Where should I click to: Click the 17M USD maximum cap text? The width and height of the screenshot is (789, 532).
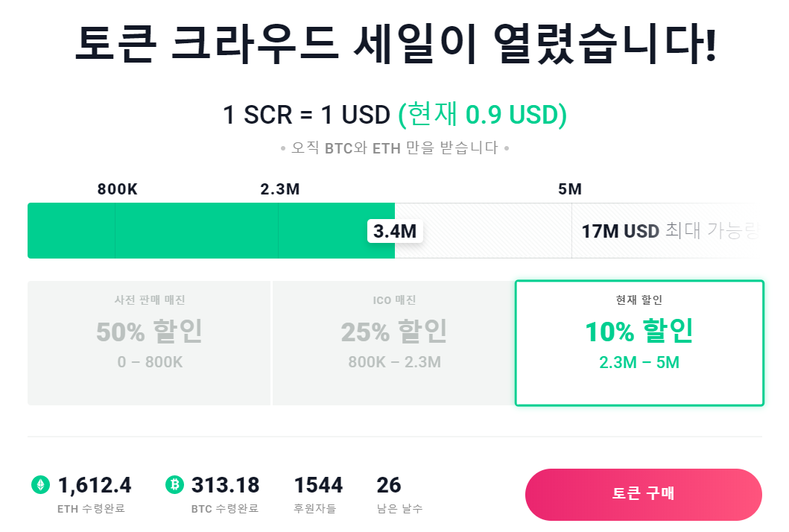(x=621, y=231)
